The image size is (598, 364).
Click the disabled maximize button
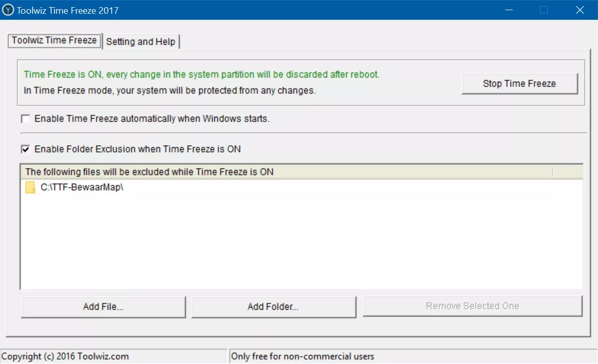tap(544, 10)
